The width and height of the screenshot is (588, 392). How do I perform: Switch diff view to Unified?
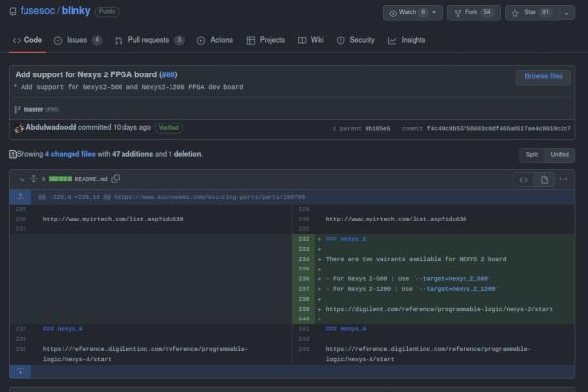(x=560, y=154)
